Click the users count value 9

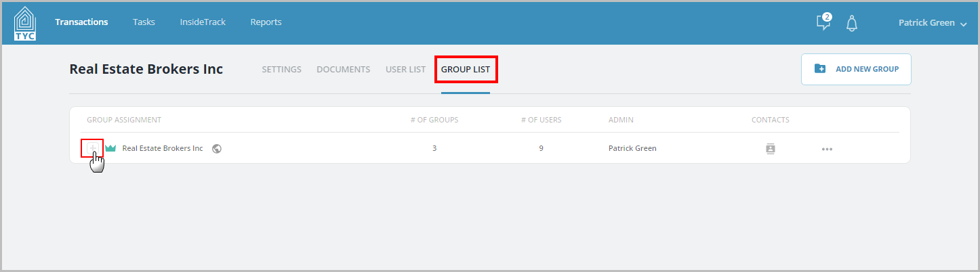[541, 148]
